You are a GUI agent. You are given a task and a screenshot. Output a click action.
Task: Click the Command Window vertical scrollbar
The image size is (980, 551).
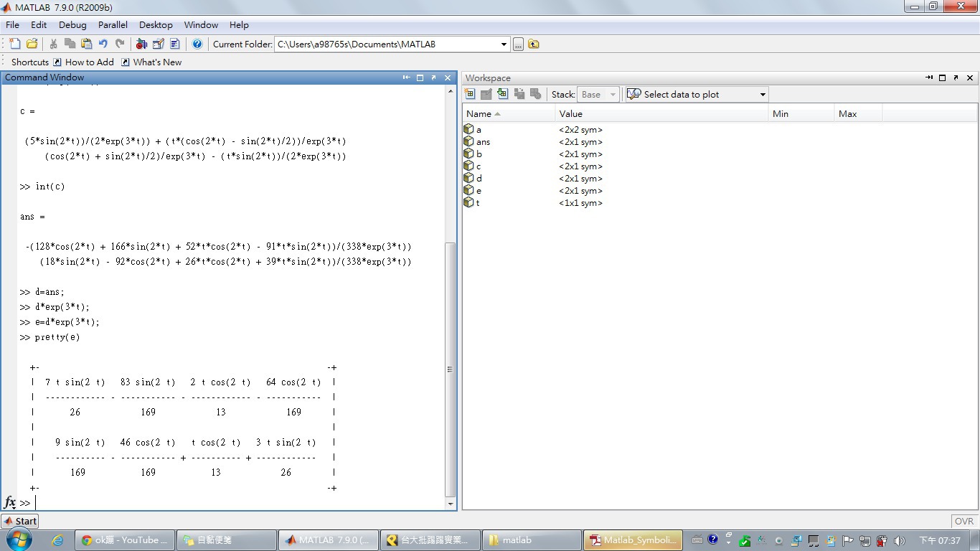click(x=451, y=369)
